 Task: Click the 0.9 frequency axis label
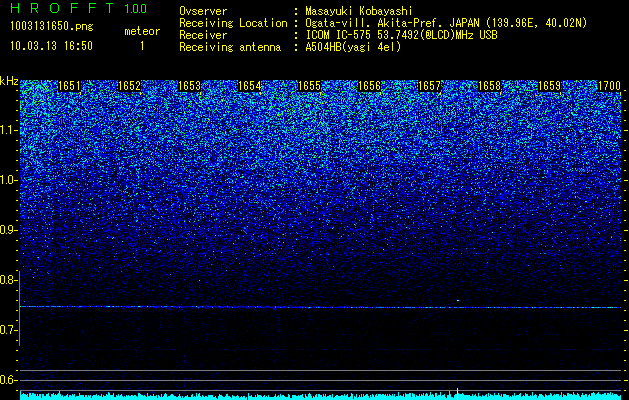pos(9,230)
